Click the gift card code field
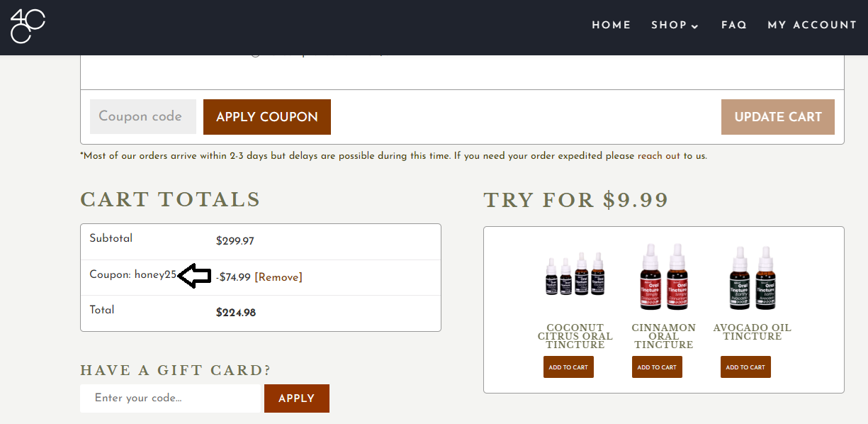This screenshot has height=424, width=868. (x=170, y=398)
